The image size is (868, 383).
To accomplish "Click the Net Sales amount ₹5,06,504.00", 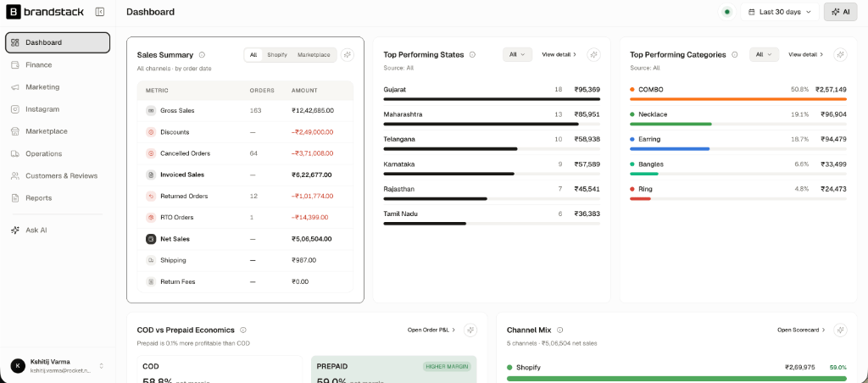I will pos(312,239).
